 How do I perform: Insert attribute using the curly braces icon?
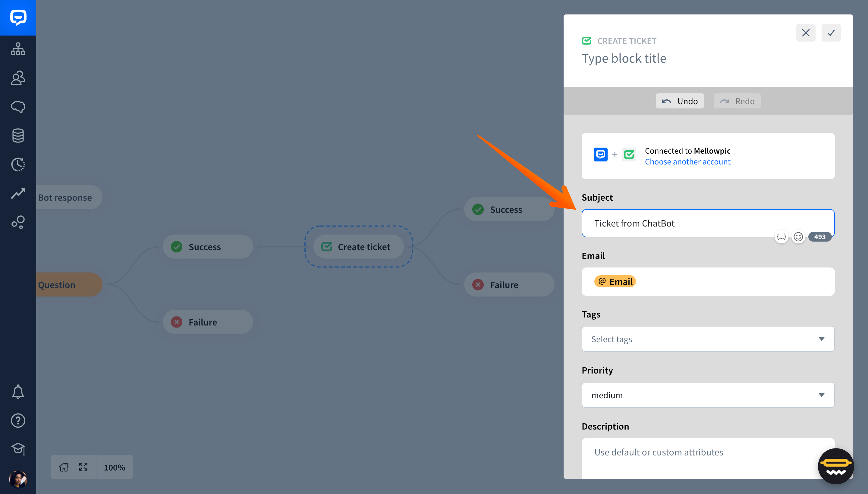(782, 237)
